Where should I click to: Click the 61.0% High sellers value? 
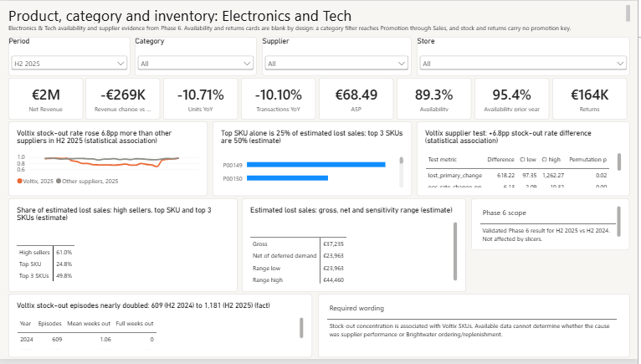(x=64, y=253)
